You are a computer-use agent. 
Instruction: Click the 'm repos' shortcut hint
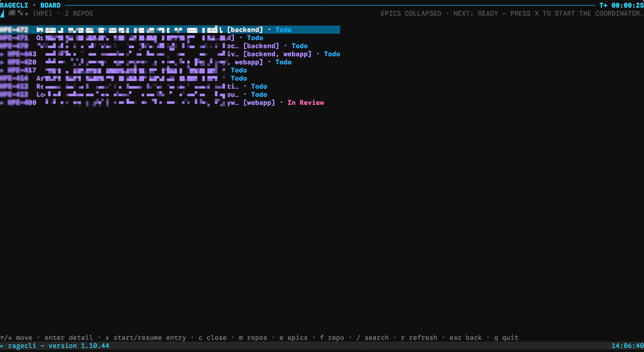(x=253, y=338)
